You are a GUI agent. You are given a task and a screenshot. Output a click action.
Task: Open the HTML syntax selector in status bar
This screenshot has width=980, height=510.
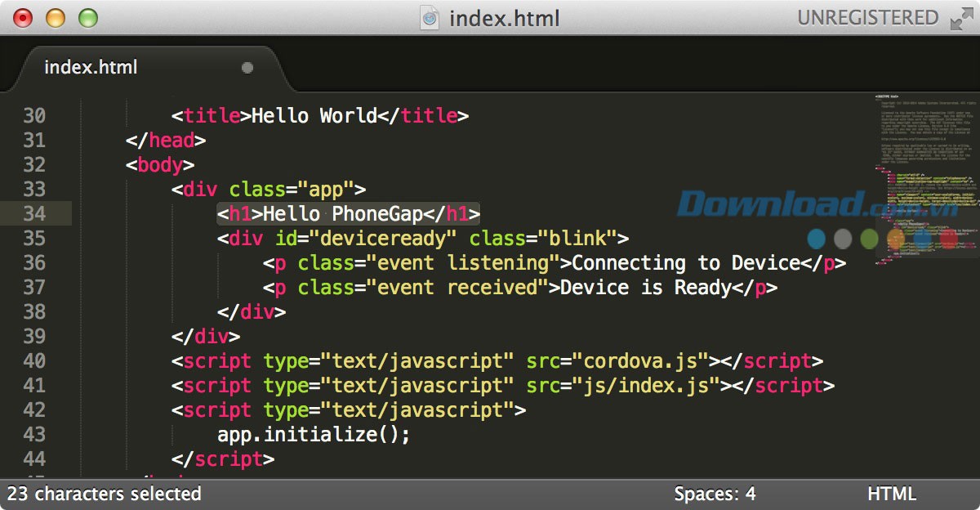click(x=892, y=494)
